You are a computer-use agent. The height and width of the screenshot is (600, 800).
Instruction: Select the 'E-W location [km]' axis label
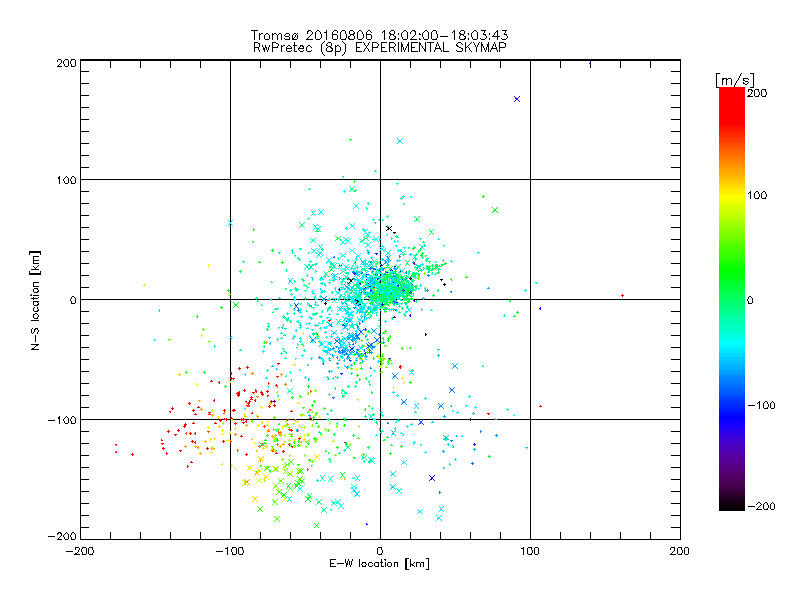point(379,564)
